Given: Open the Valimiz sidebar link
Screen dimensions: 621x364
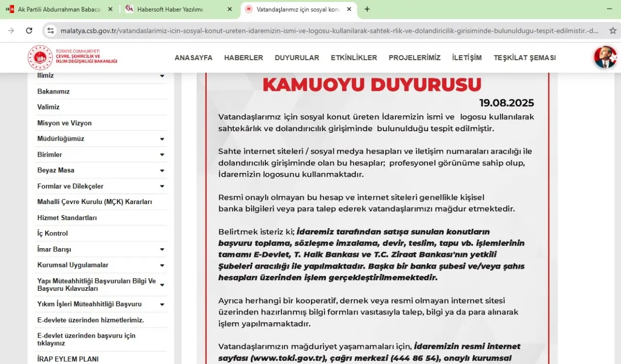Looking at the screenshot, I should tap(49, 107).
